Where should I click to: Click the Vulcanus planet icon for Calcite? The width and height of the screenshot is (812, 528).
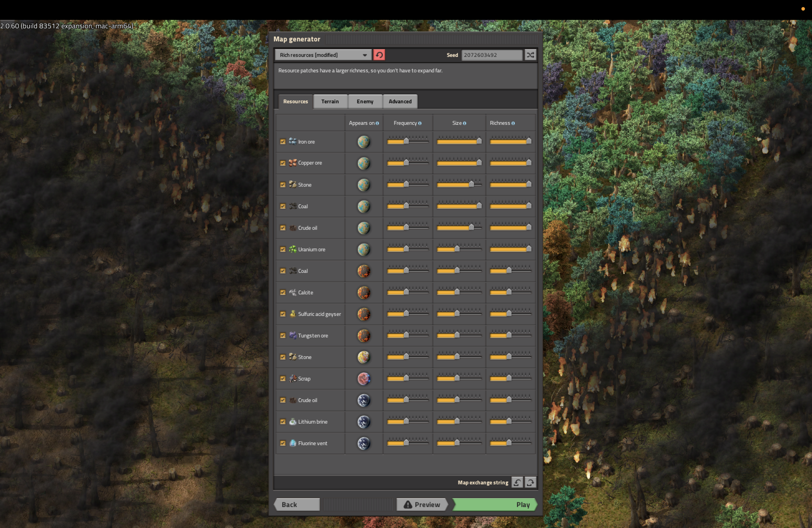pyautogui.click(x=364, y=292)
